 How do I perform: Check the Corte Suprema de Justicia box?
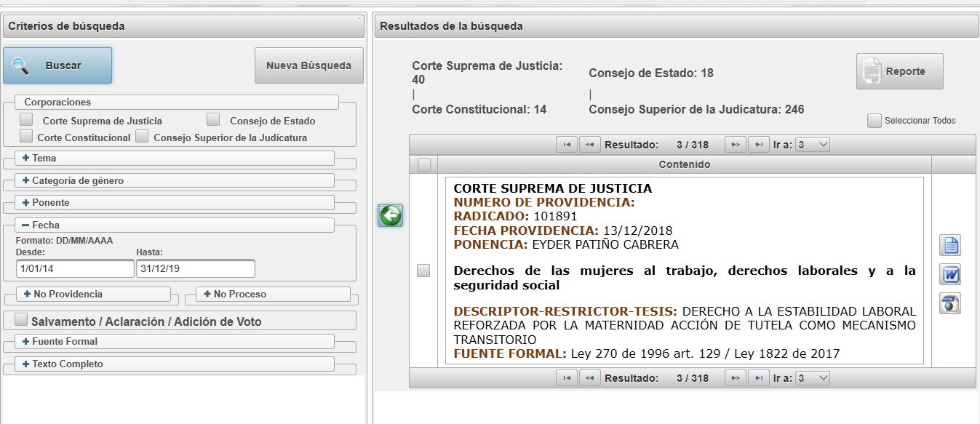coord(26,119)
